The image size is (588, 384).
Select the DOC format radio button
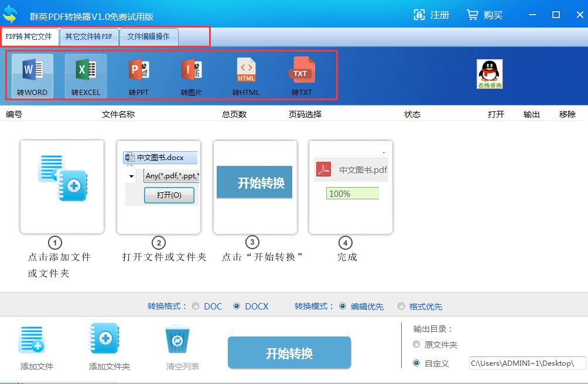pos(196,306)
